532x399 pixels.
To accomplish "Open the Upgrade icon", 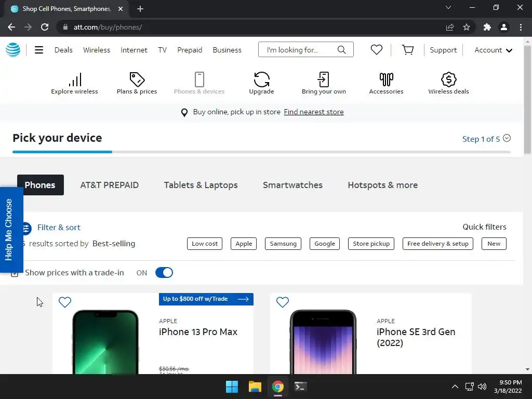I will pyautogui.click(x=262, y=79).
